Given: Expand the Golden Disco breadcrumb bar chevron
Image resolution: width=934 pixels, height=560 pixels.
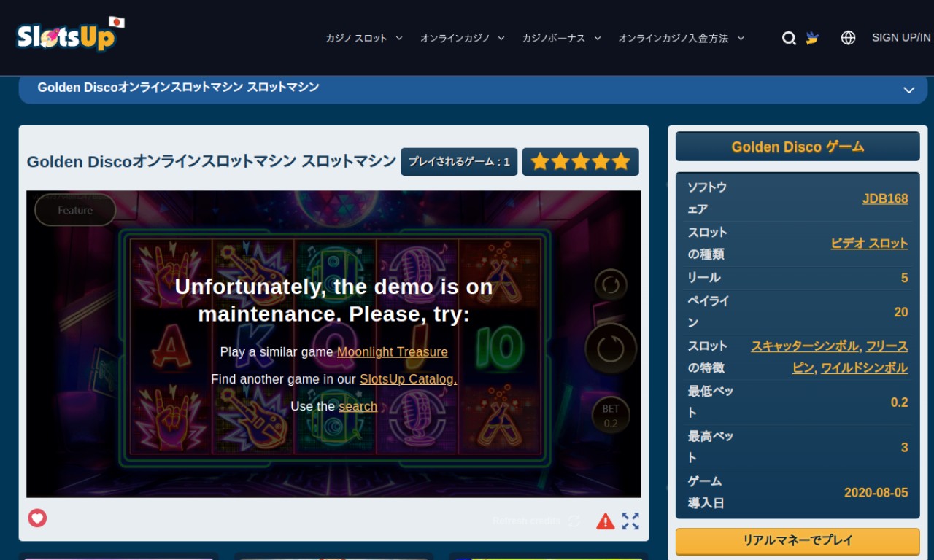Looking at the screenshot, I should pos(909,90).
